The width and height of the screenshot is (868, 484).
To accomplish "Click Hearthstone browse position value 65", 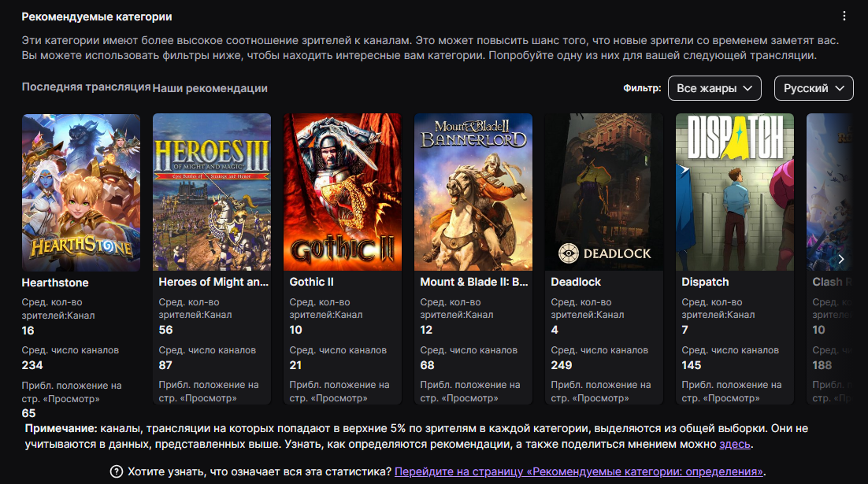I will pos(28,413).
